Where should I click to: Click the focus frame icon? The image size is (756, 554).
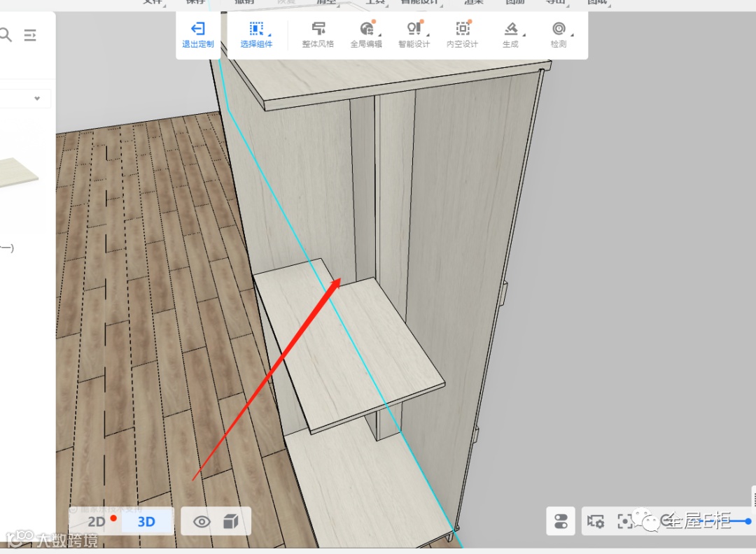pos(625,521)
